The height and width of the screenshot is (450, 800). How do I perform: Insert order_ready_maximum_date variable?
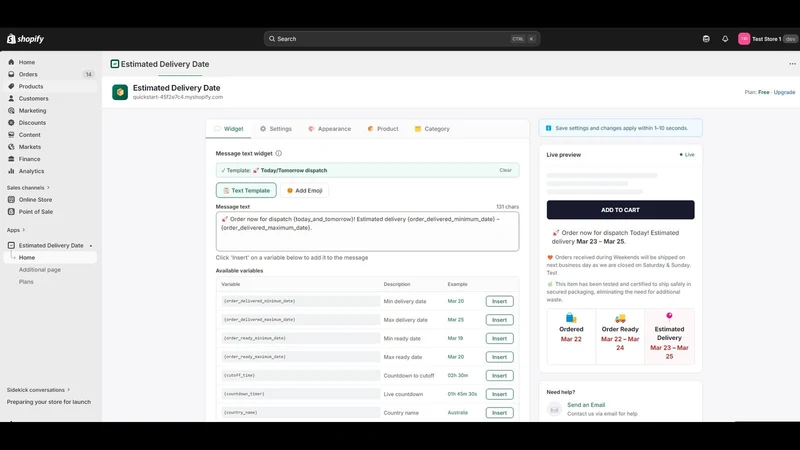[499, 357]
